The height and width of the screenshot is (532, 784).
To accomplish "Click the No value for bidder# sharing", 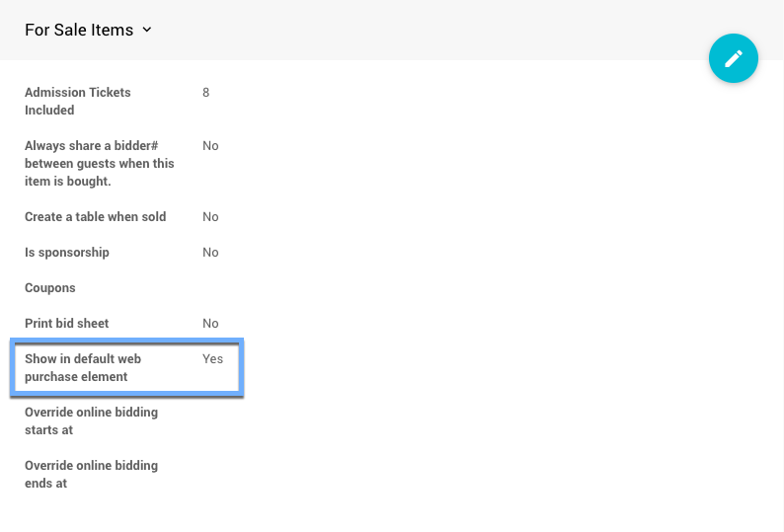I will (x=210, y=146).
